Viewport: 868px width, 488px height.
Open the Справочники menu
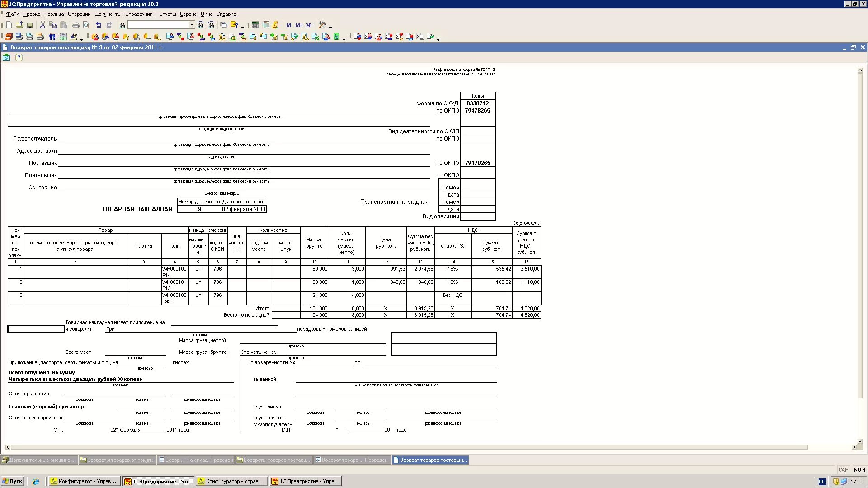click(140, 14)
